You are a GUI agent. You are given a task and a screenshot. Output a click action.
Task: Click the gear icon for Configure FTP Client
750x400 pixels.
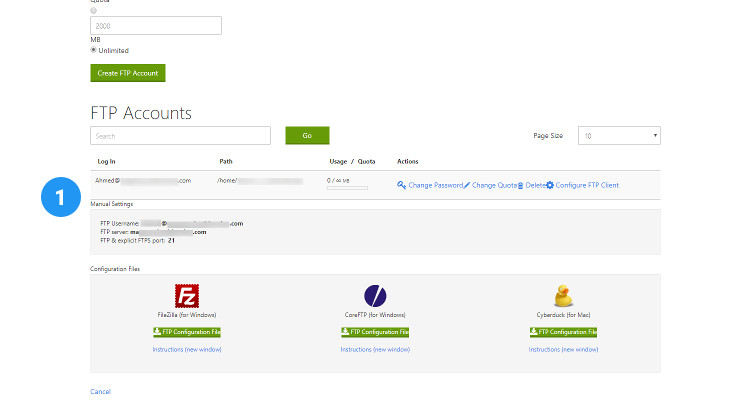point(550,185)
